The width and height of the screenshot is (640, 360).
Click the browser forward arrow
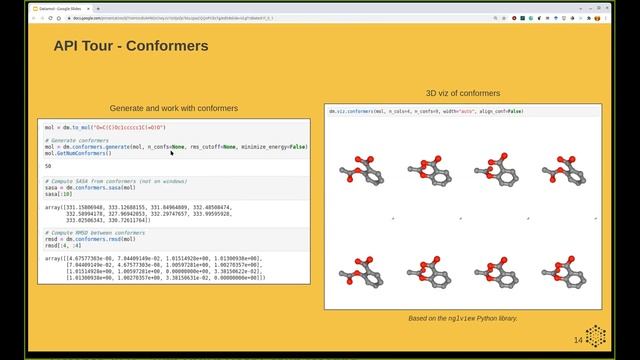[x=42, y=18]
